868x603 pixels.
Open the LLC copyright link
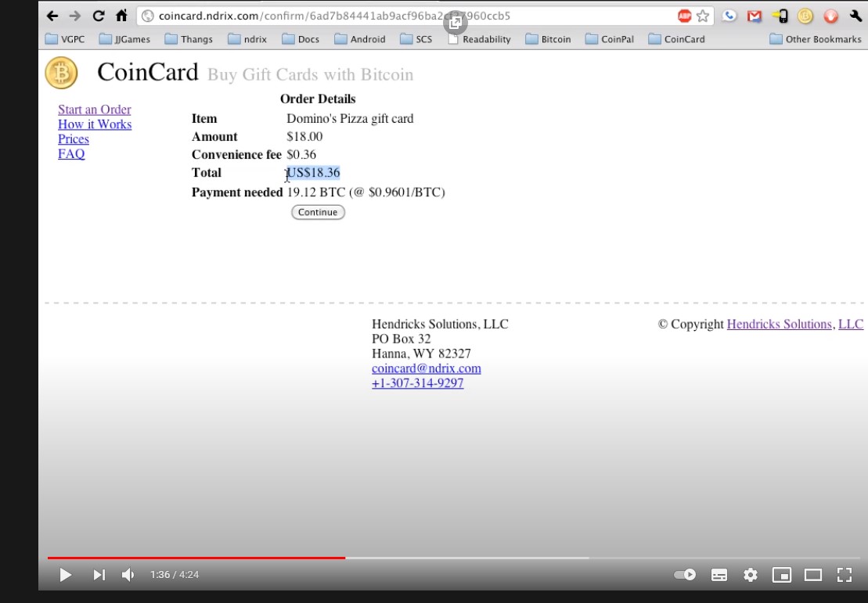point(851,325)
